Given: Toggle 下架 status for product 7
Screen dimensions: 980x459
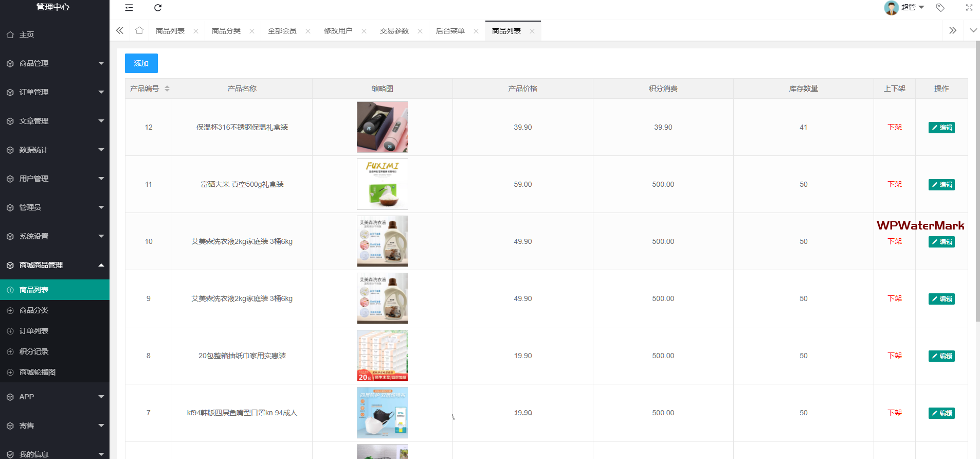Looking at the screenshot, I should 894,413.
